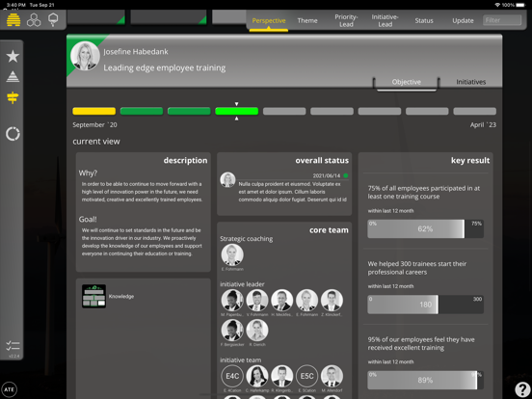Click the 180 of 300 trainees progress bar
532x399 pixels.
[425, 305]
